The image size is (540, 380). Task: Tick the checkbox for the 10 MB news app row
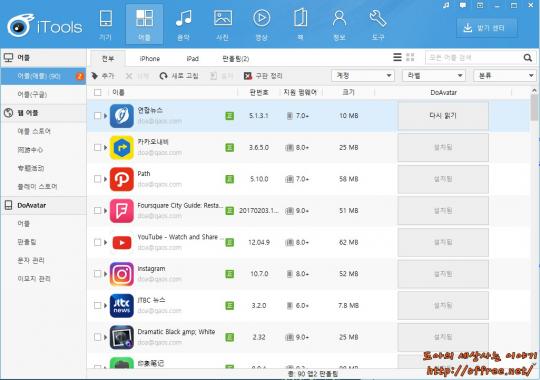(98, 116)
